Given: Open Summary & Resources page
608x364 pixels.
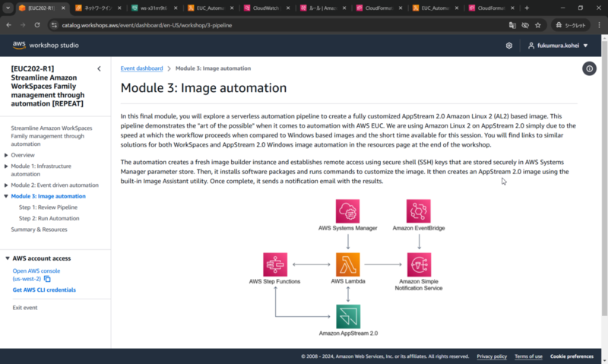Looking at the screenshot, I should coord(39,229).
